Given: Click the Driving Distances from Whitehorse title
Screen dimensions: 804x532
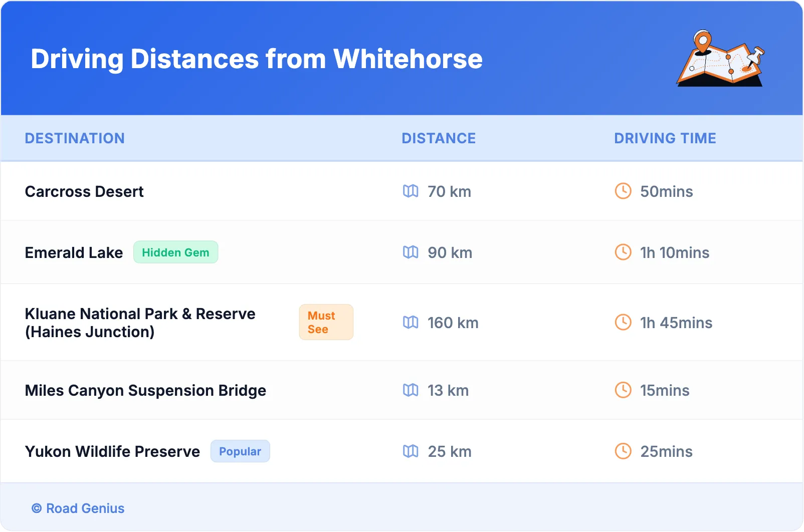Looking at the screenshot, I should pos(257,59).
